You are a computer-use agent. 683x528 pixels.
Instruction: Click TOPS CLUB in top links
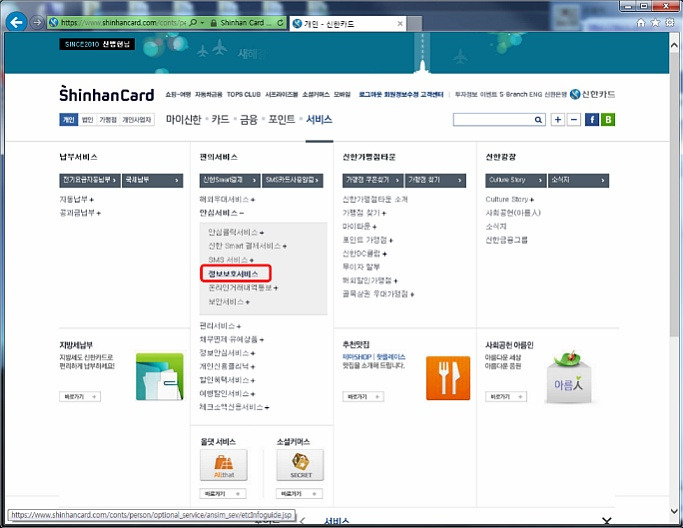coord(243,95)
